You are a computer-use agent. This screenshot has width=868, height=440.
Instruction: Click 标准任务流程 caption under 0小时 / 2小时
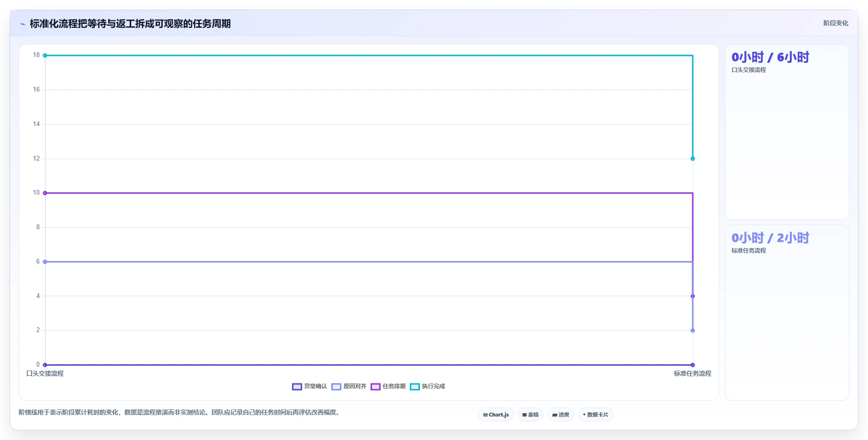tap(748, 251)
